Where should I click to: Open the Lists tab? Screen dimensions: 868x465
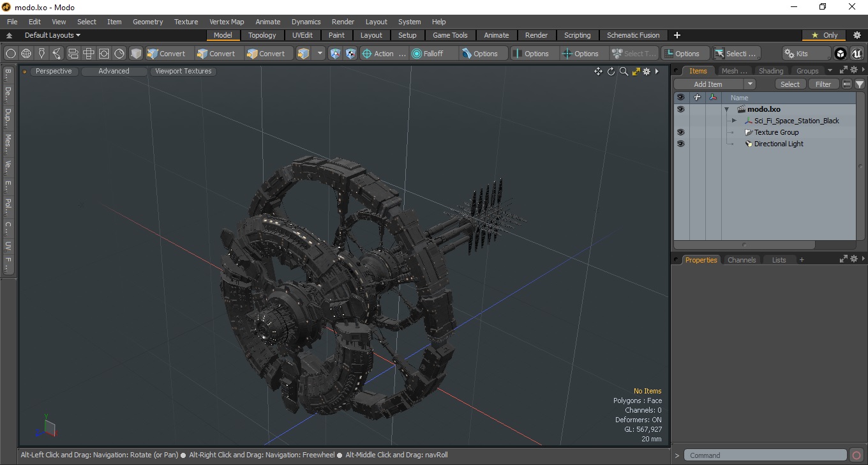[x=779, y=260]
